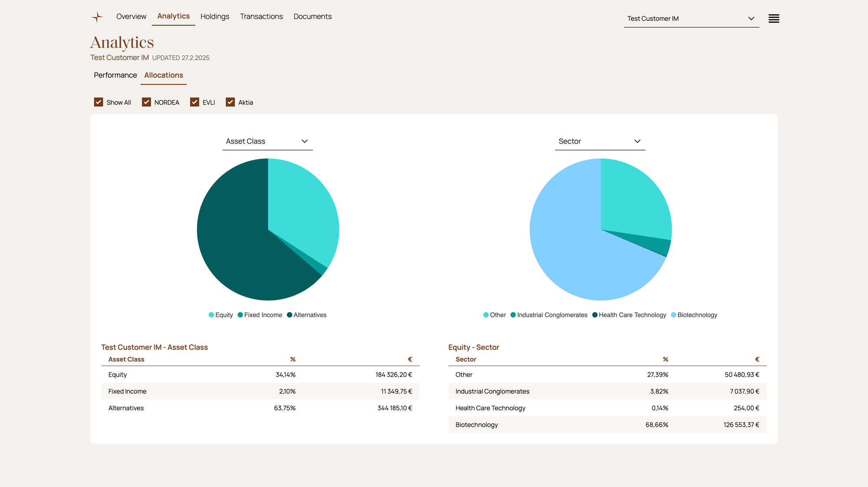Click the star logo

click(97, 16)
